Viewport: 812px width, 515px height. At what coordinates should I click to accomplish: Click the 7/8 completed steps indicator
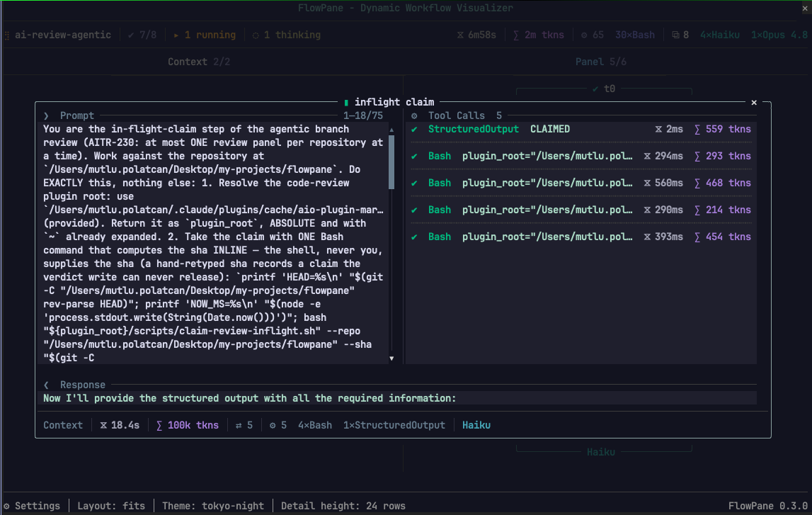[x=142, y=35]
